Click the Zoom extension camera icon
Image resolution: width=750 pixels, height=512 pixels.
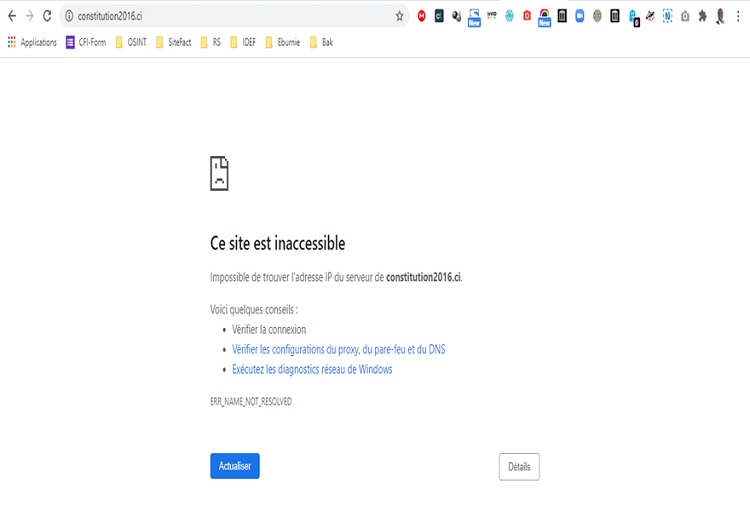point(580,16)
